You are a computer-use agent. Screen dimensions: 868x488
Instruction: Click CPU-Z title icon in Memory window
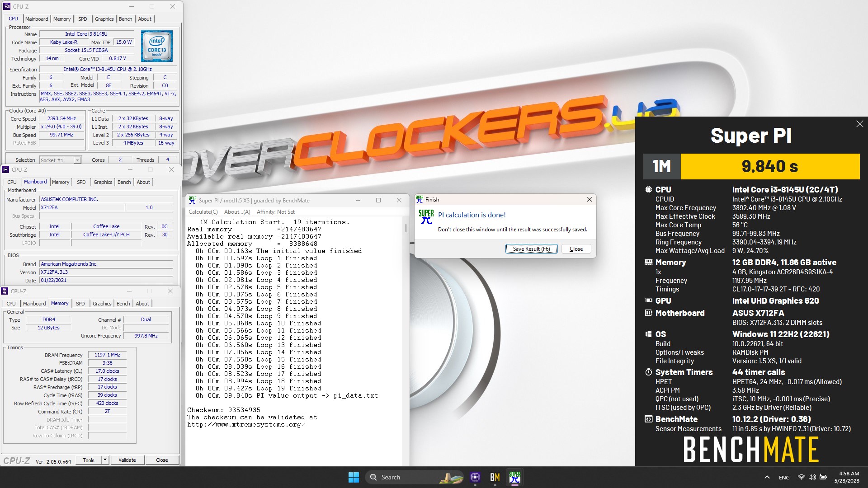tap(5, 291)
